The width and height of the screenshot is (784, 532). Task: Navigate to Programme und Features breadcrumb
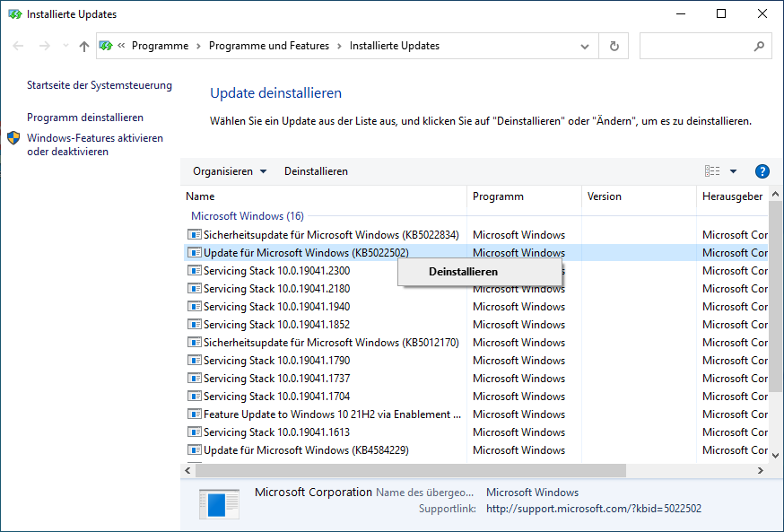[x=269, y=46]
